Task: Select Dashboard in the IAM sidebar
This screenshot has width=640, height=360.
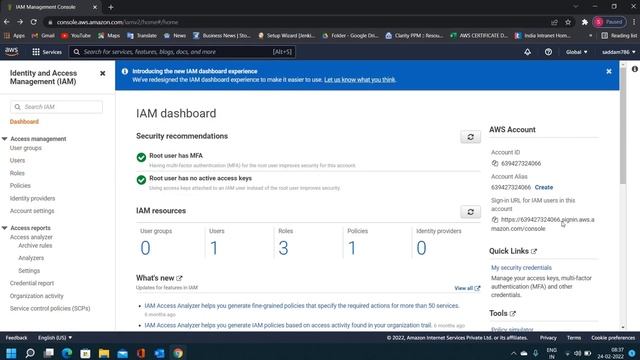Action: coord(24,122)
